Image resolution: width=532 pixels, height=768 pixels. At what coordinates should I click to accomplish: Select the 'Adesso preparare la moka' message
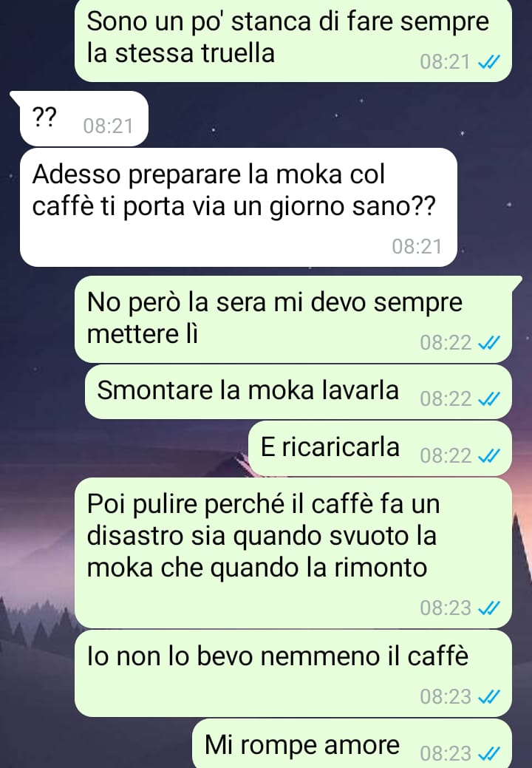pyautogui.click(x=239, y=207)
